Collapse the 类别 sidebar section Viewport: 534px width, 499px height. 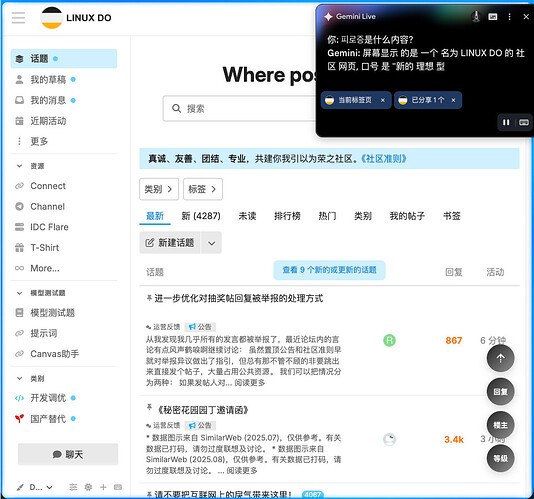click(x=30, y=378)
